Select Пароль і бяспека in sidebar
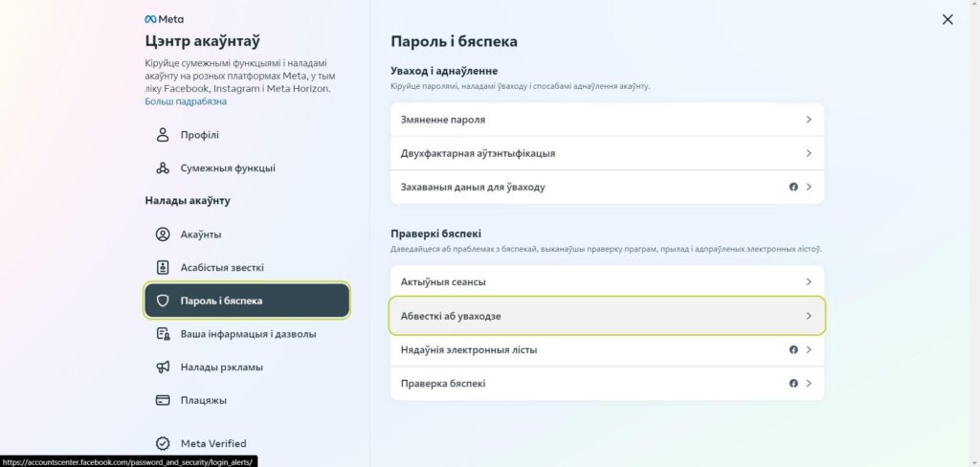980x467 pixels. (247, 300)
